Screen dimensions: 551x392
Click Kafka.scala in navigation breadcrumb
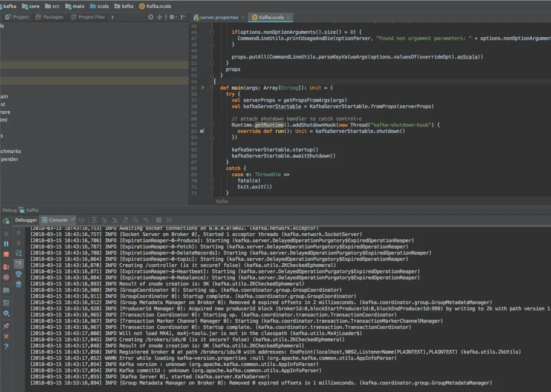click(155, 6)
